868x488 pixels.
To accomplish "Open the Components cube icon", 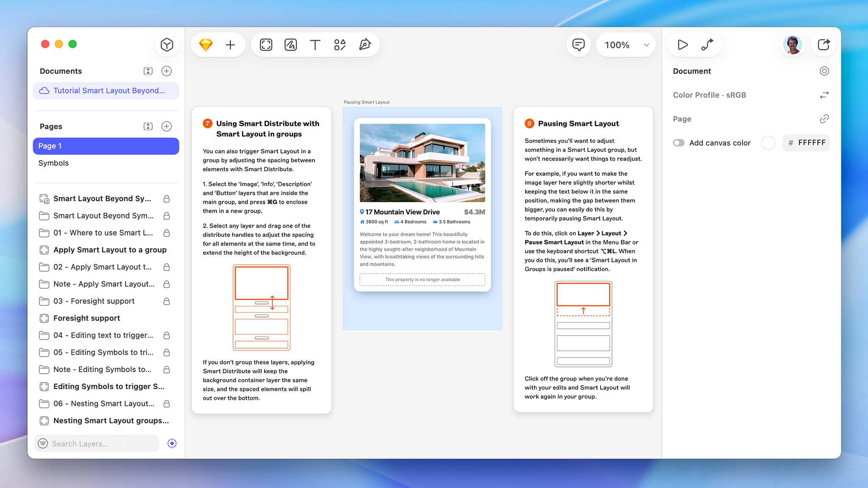I will (167, 44).
